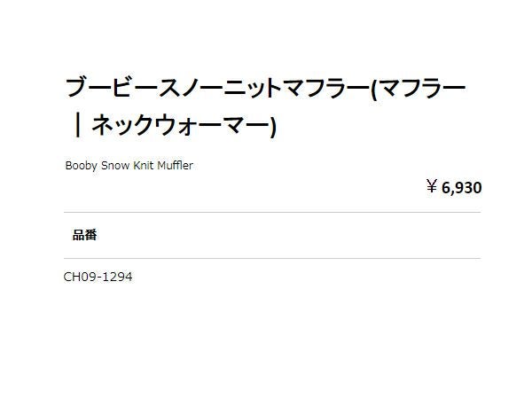Image resolution: width=532 pixels, height=399 pixels.
Task: Select the product code CH09-1294
Action: 98,277
